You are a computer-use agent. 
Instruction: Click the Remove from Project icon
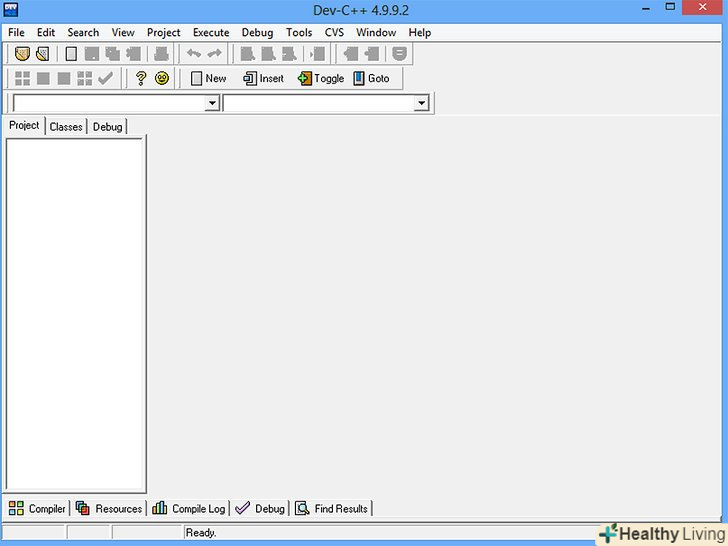click(371, 54)
